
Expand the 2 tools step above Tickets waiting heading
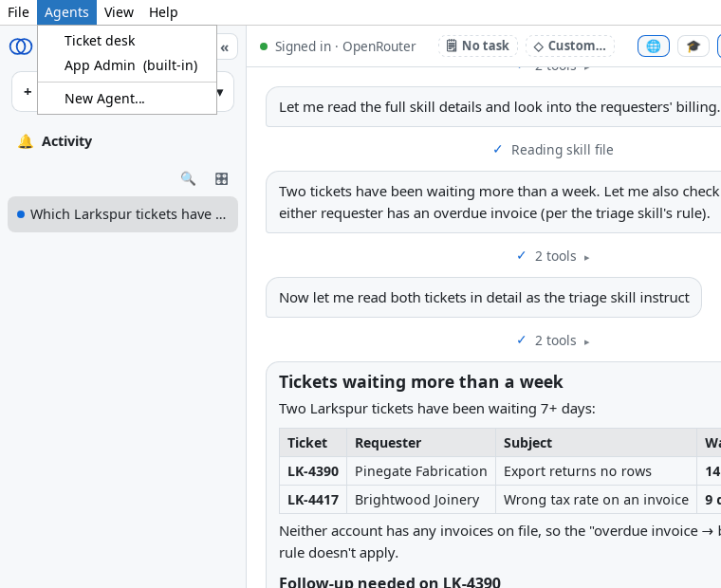click(553, 340)
